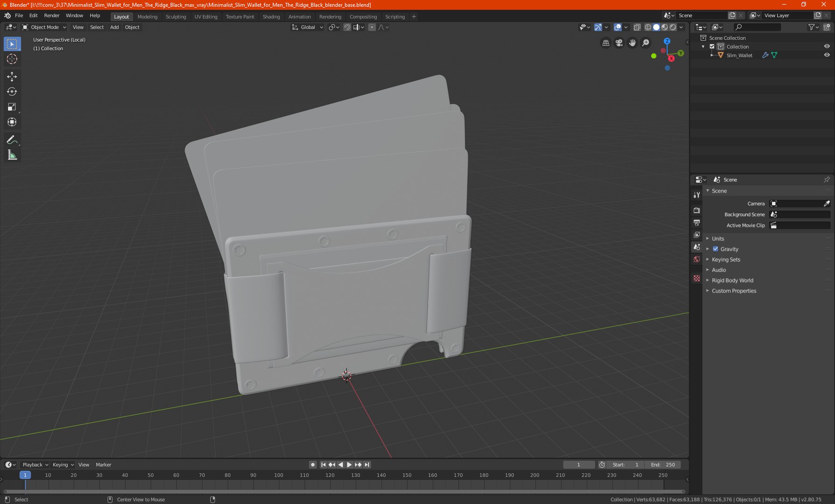This screenshot has width=835, height=504.
Task: Open the outliner filter funnel
Action: click(x=812, y=27)
